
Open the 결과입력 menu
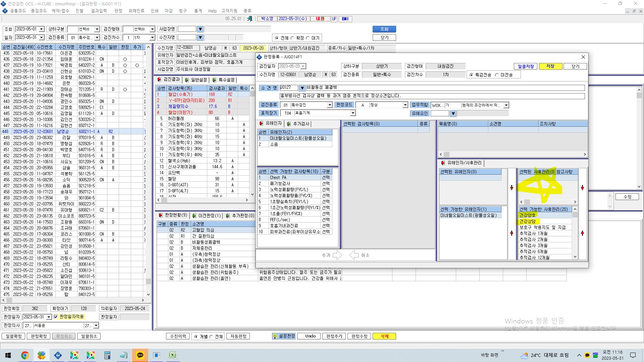pyautogui.click(x=99, y=11)
